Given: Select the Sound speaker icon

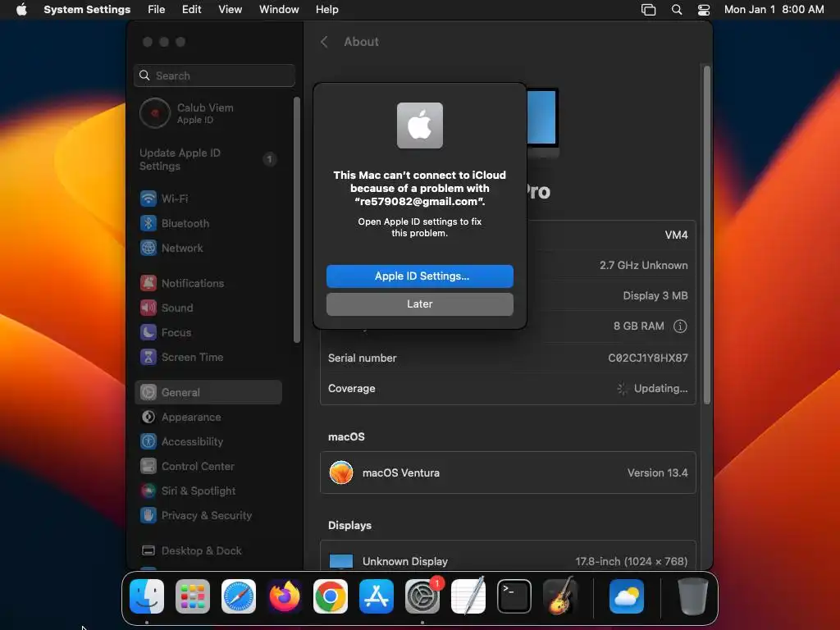Looking at the screenshot, I should click(148, 308).
